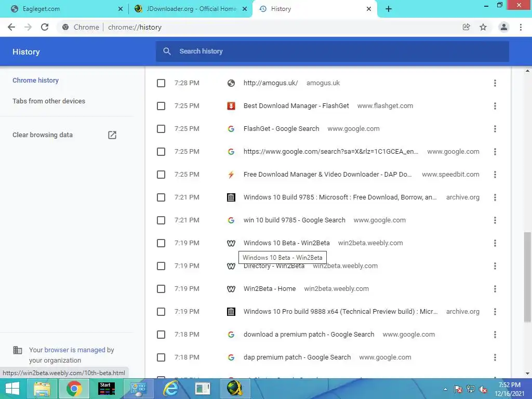
Task: Switch to the JDownloader.org tab
Action: click(x=190, y=9)
